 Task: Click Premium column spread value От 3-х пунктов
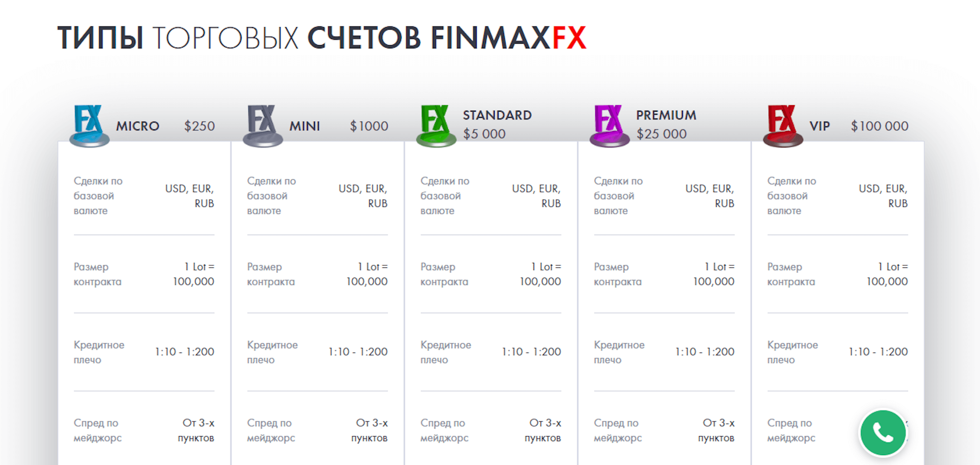tap(716, 431)
